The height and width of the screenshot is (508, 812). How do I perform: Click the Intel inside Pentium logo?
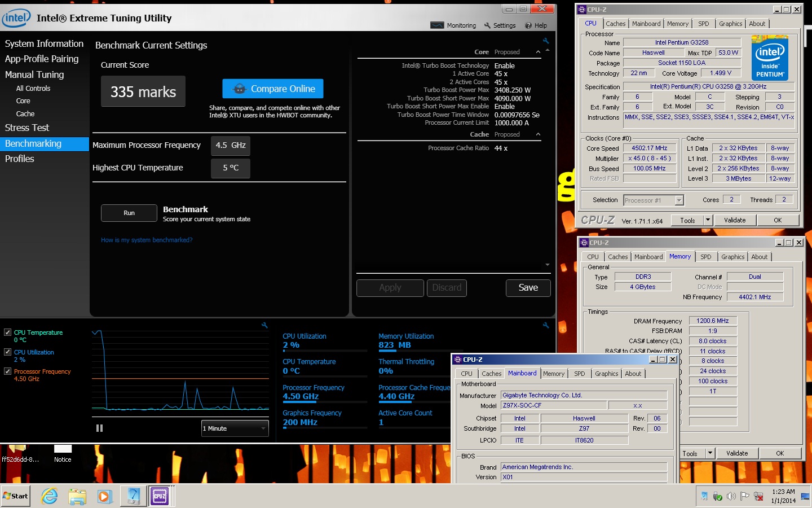click(x=770, y=58)
